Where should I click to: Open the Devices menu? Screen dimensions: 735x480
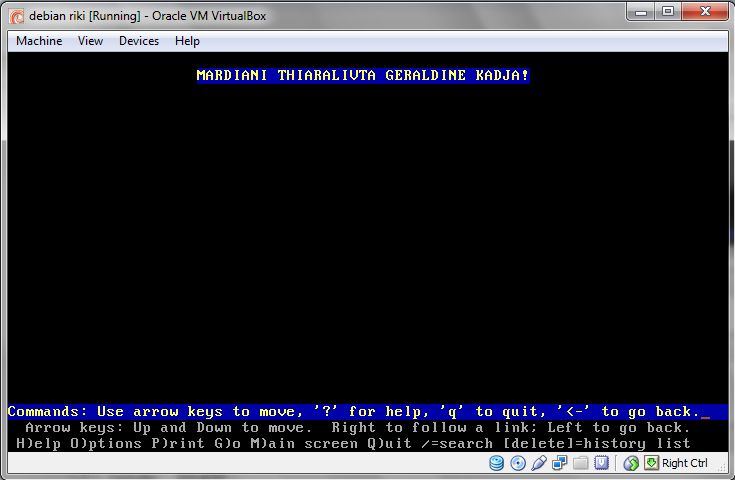pos(139,41)
